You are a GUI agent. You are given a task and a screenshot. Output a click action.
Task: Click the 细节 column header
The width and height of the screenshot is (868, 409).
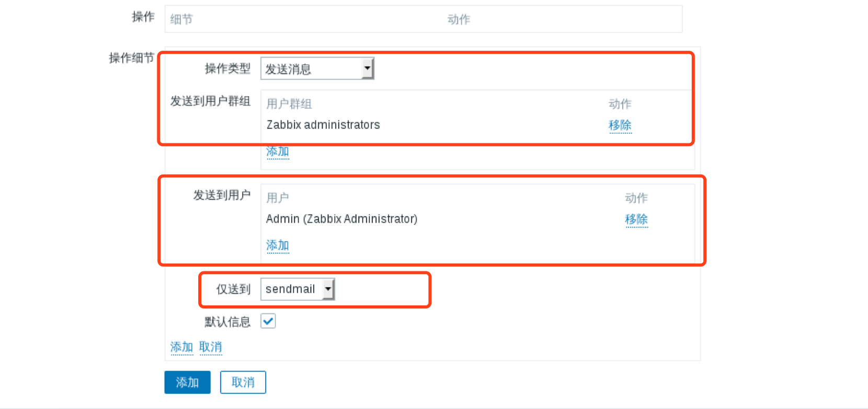[x=181, y=19]
